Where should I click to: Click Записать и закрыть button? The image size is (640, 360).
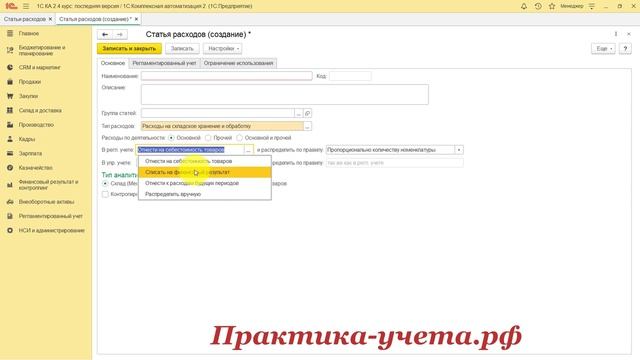pyautogui.click(x=129, y=49)
